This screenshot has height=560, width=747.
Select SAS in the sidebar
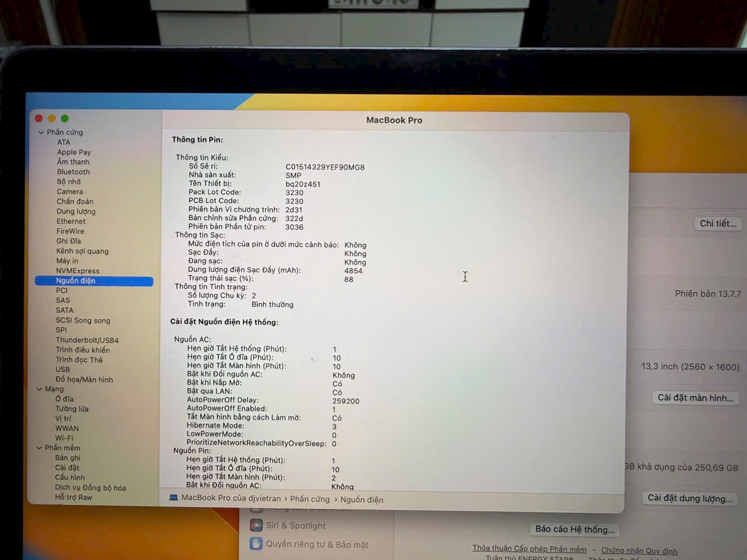tap(63, 300)
